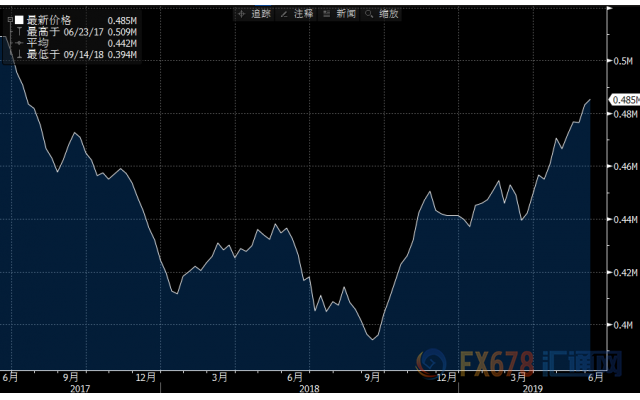Viewport: 640px width, 400px height.
Task: Click the 0.485M current price tag on axis
Action: coord(624,100)
